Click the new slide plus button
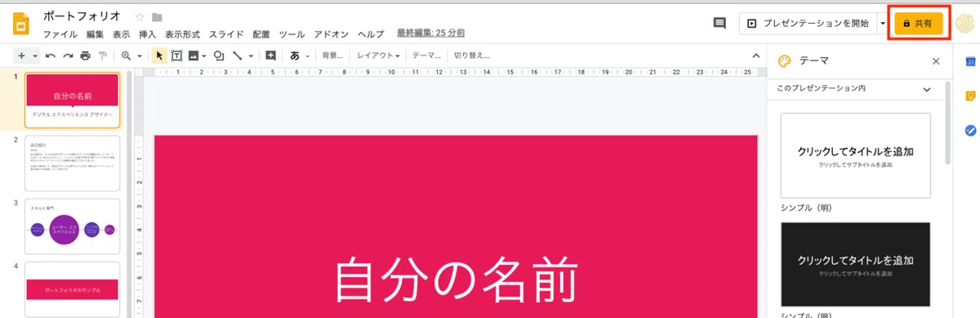Viewport: 980px width, 318px height. [x=22, y=56]
